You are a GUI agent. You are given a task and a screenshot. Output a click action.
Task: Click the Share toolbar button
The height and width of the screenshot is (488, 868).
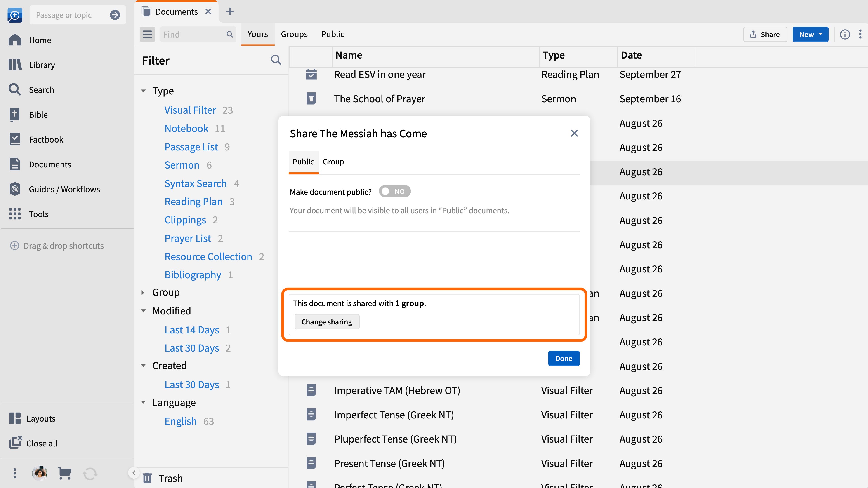[x=765, y=34]
